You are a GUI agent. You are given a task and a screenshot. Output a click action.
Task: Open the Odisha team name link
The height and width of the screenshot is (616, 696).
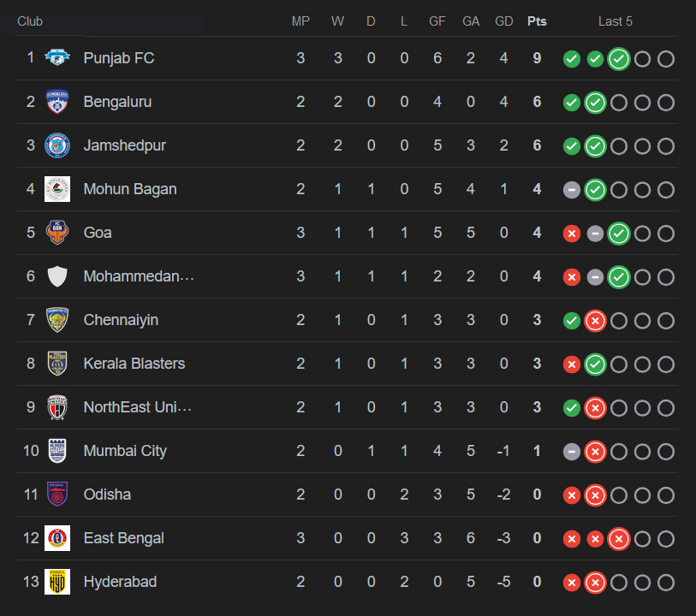pos(107,495)
